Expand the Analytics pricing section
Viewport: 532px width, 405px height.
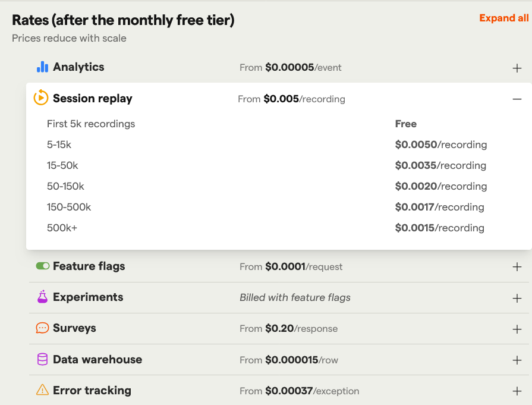coord(517,68)
